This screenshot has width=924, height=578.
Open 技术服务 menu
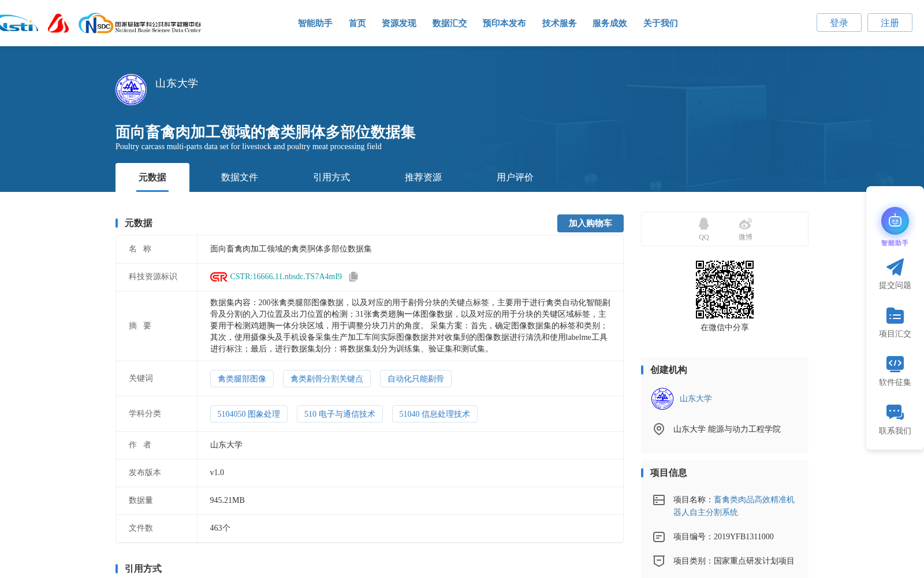pos(559,23)
